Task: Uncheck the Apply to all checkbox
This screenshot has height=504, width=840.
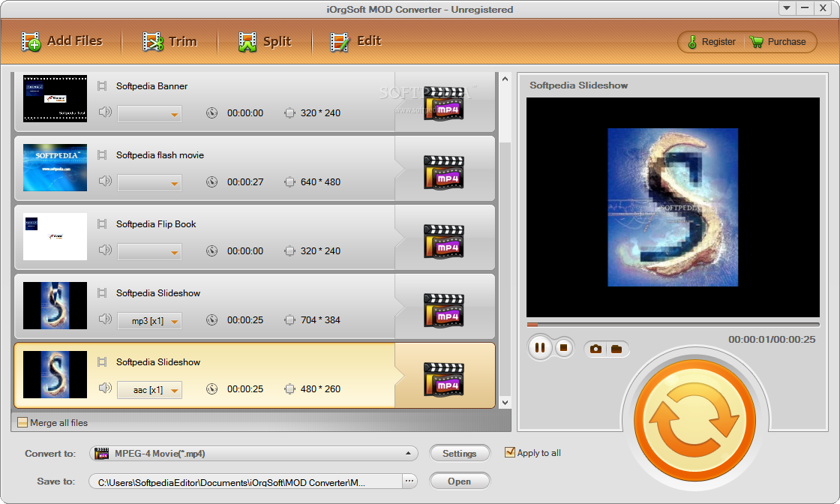Action: 510,452
